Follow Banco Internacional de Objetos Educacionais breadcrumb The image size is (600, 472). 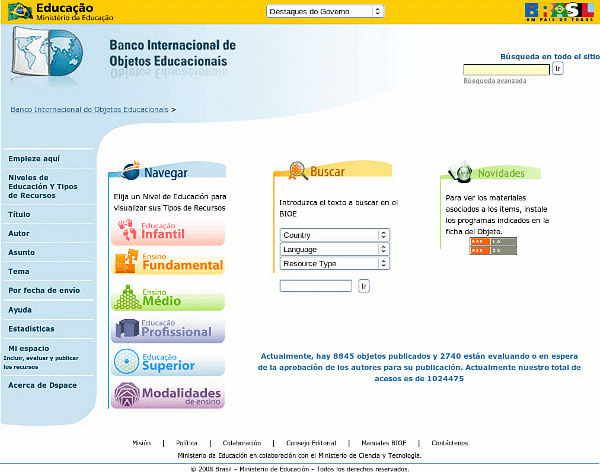(x=89, y=109)
